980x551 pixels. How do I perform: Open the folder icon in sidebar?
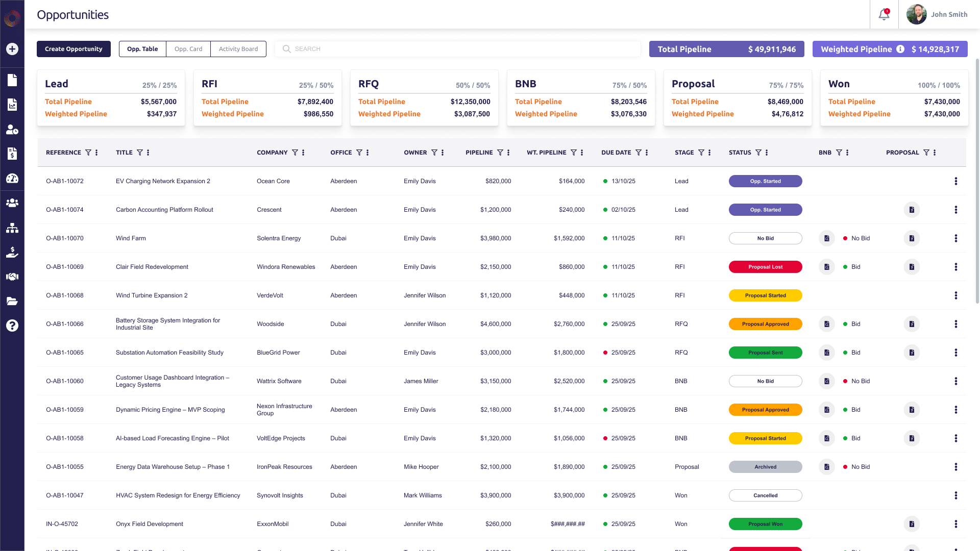[x=12, y=301]
